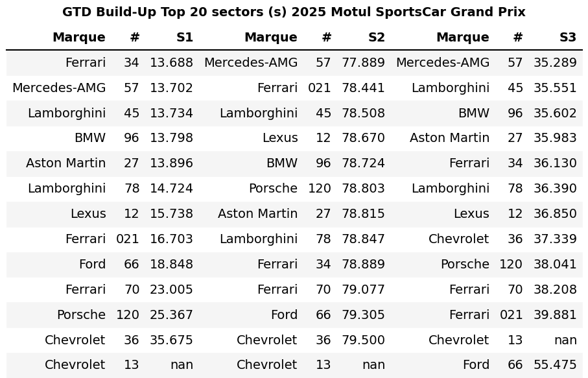The height and width of the screenshot is (378, 588).
Task: Click the S1 time 13.702 cell
Action: pyautogui.click(x=171, y=88)
